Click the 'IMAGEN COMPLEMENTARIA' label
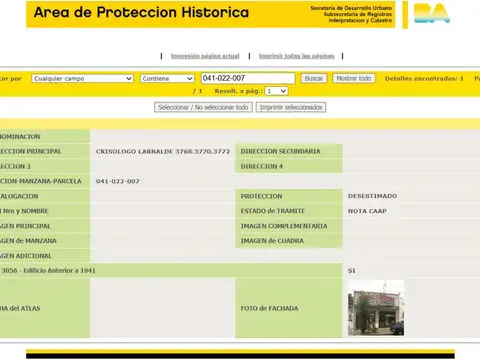480x360 pixels. point(284,226)
